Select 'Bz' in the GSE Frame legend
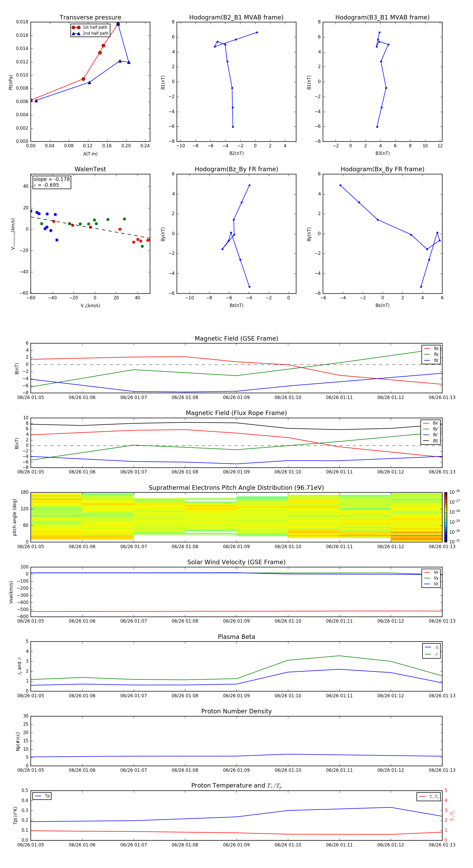This screenshot has height=868, width=473. coord(431,360)
